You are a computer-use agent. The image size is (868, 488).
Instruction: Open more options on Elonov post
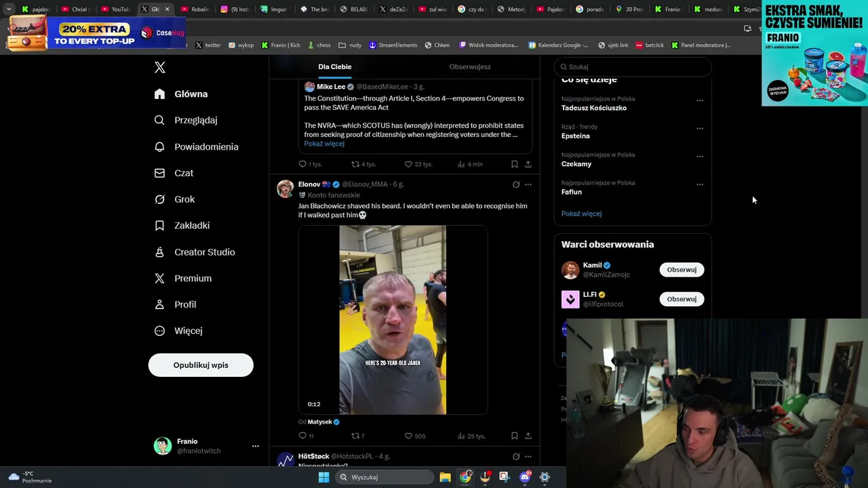pyautogui.click(x=528, y=184)
